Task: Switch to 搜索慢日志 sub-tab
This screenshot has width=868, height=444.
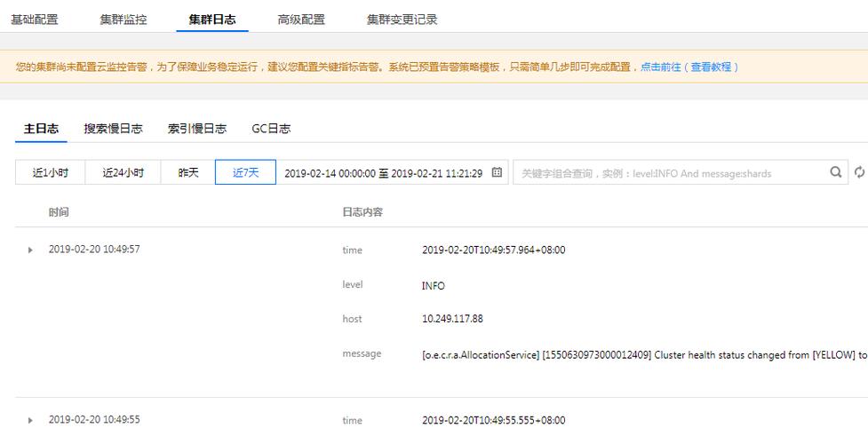Action: click(113, 129)
